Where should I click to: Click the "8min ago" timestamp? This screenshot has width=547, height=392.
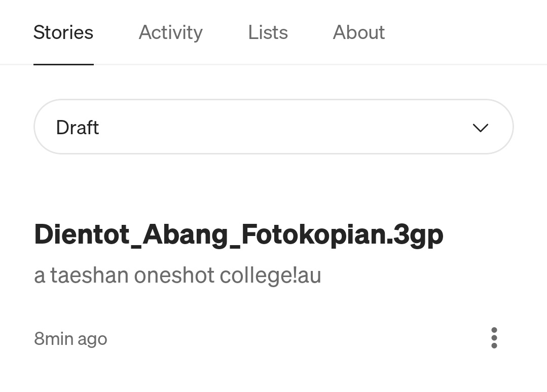tap(70, 339)
